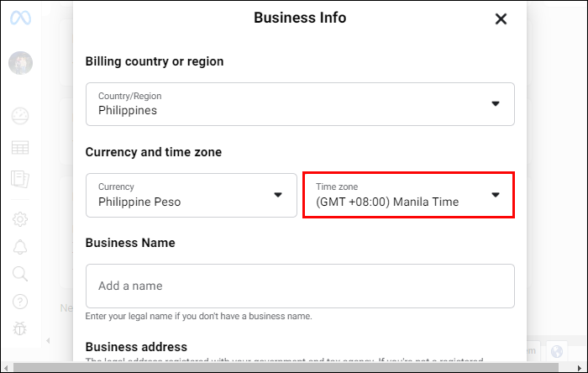
Task: Click the scrollbar left arrow
Action: tap(6, 367)
